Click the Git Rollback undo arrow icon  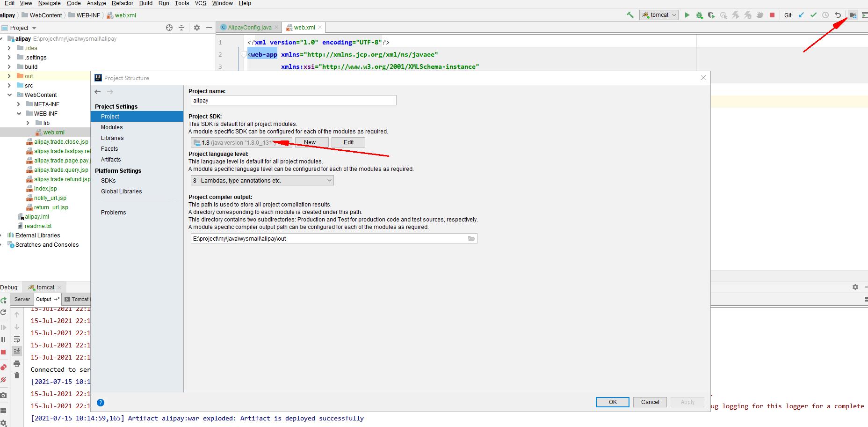click(838, 15)
